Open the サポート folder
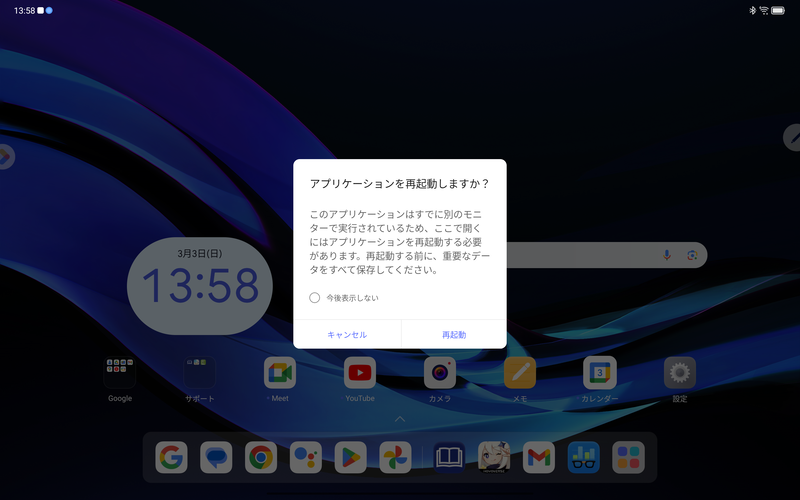Viewport: 800px width, 500px height. coord(199,373)
